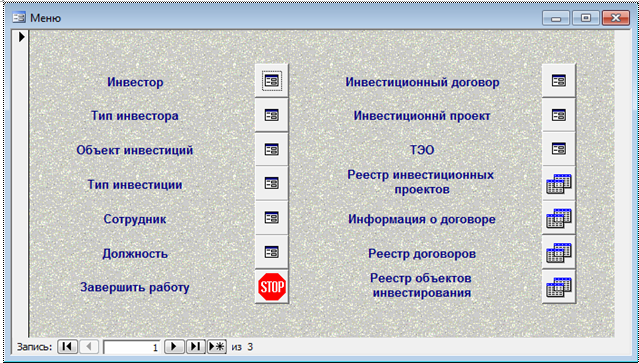The height and width of the screenshot is (363, 639).
Task: Open the Должность form button
Action: 272,252
